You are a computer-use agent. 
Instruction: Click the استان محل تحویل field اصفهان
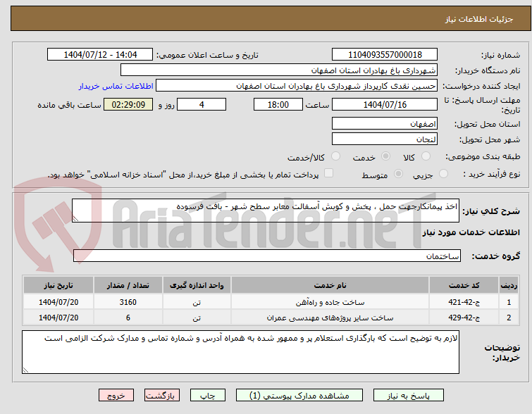[385, 123]
